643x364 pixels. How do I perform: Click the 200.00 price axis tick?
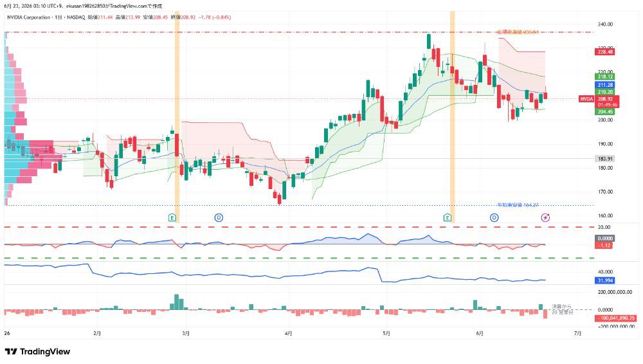(605, 120)
